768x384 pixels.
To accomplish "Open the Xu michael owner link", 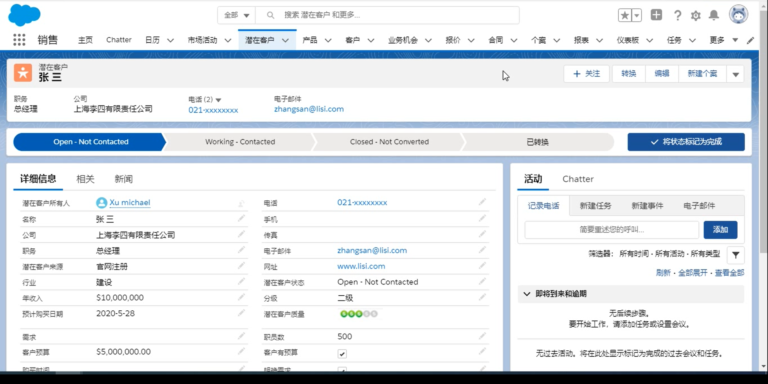I will [130, 203].
